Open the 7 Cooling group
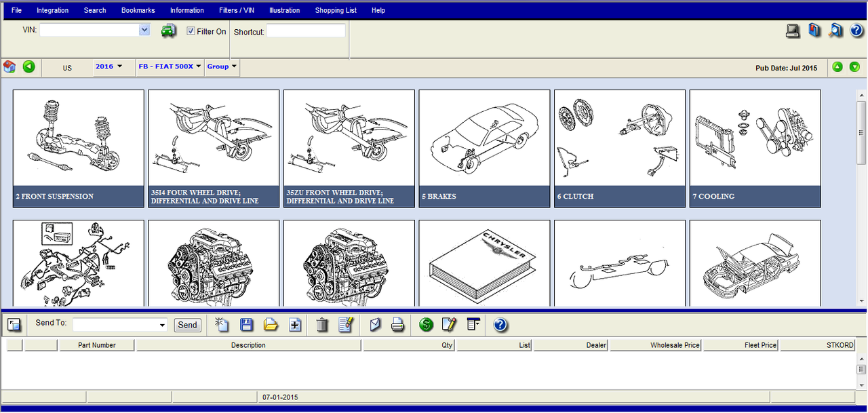 (755, 149)
